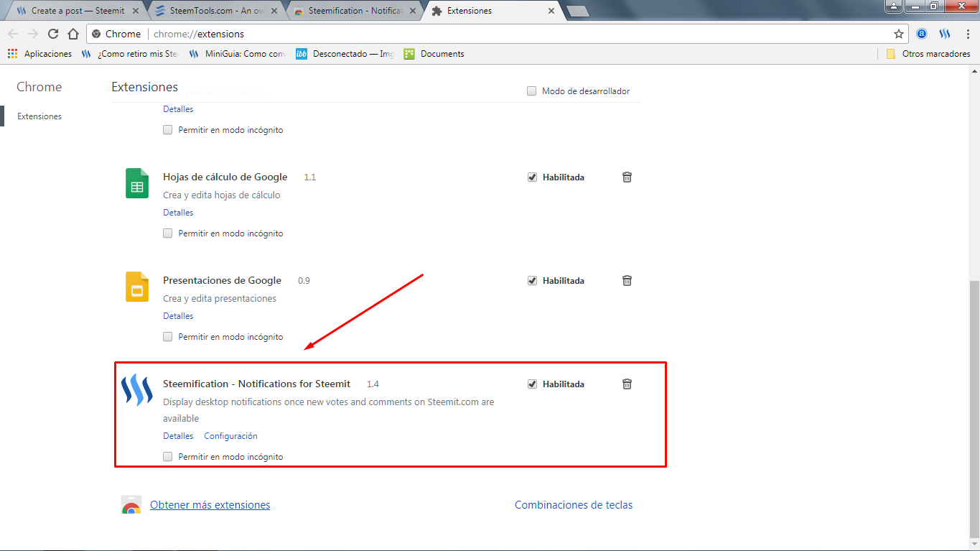Close the Steemification tab
Screen dimensions: 980x551
pyautogui.click(x=414, y=11)
